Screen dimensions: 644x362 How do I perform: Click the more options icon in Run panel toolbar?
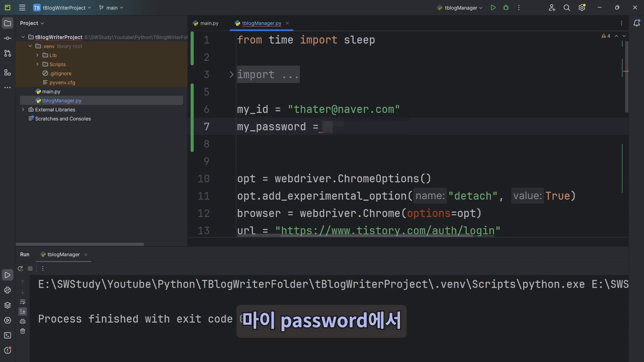[x=43, y=269]
